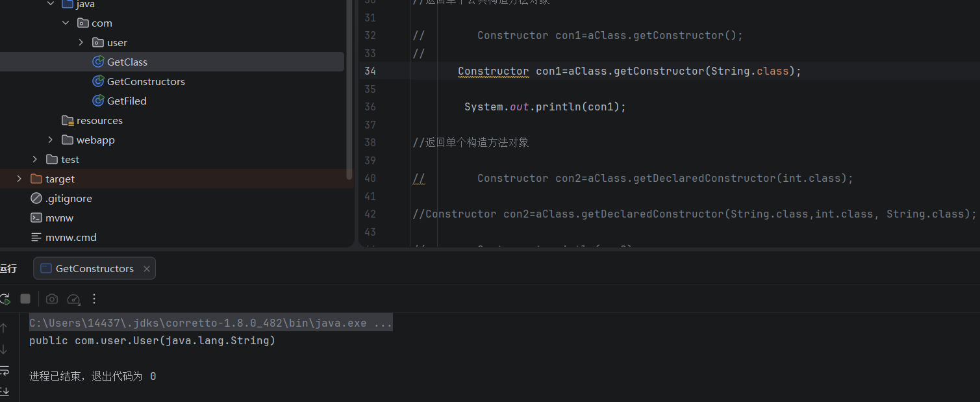Click the com package icon
980x402 pixels.
point(83,23)
